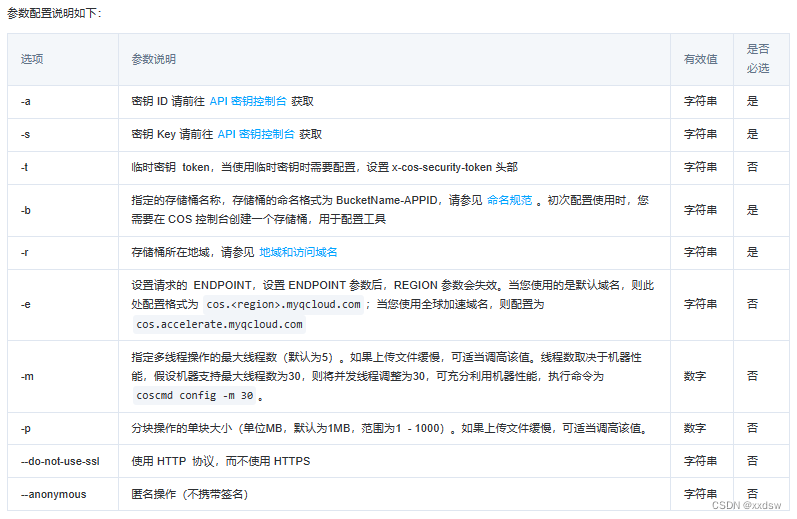797x519 pixels.
Task: Open the 命名规范 link
Action: (x=509, y=200)
